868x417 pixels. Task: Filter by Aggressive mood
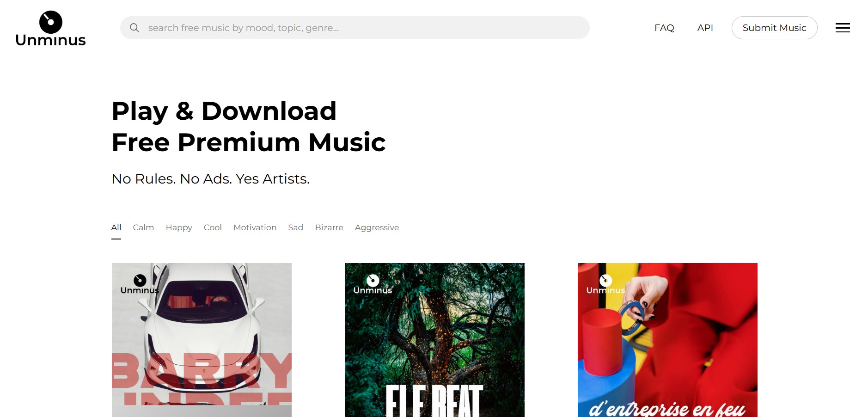point(377,227)
